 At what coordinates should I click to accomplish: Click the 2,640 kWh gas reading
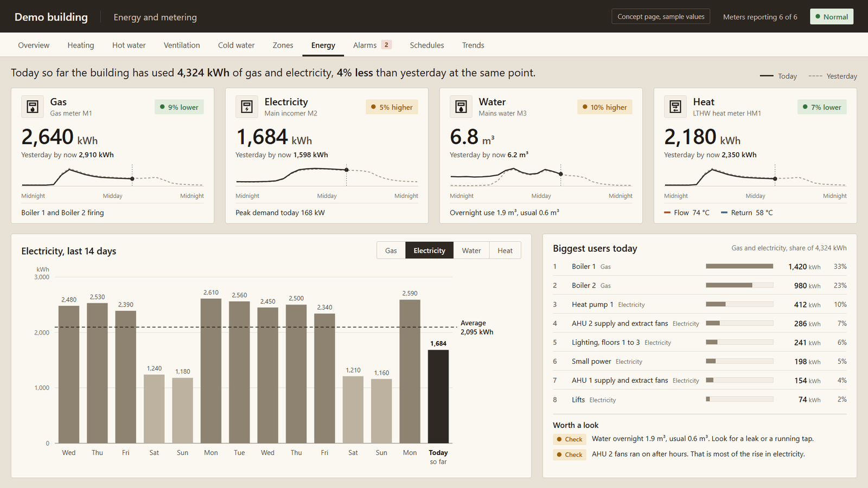point(60,137)
